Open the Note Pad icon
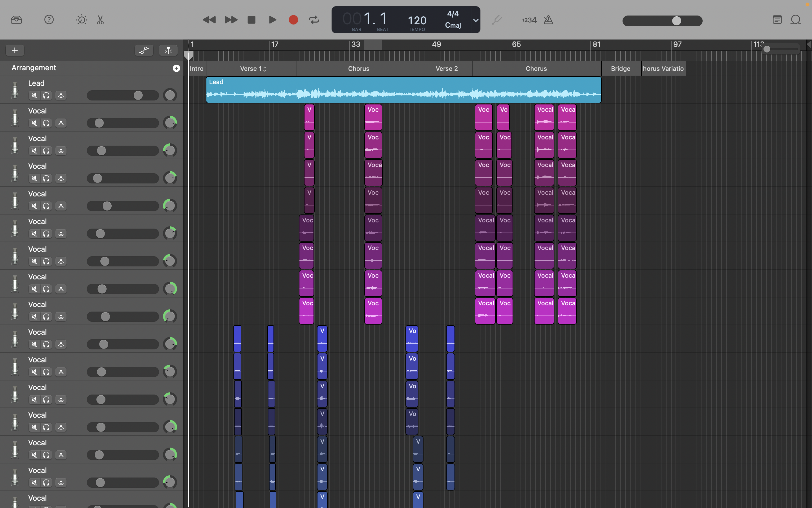This screenshot has width=812, height=508. click(777, 20)
